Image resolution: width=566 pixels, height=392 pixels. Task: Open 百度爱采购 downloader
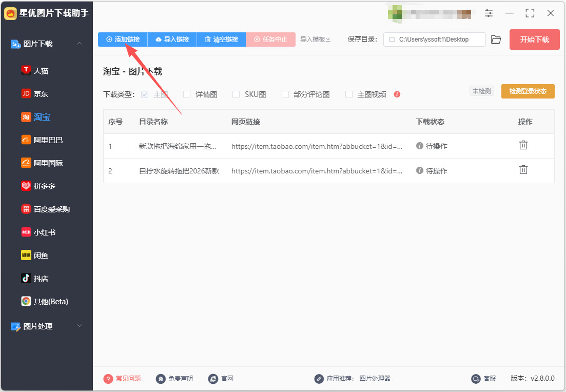(x=46, y=209)
